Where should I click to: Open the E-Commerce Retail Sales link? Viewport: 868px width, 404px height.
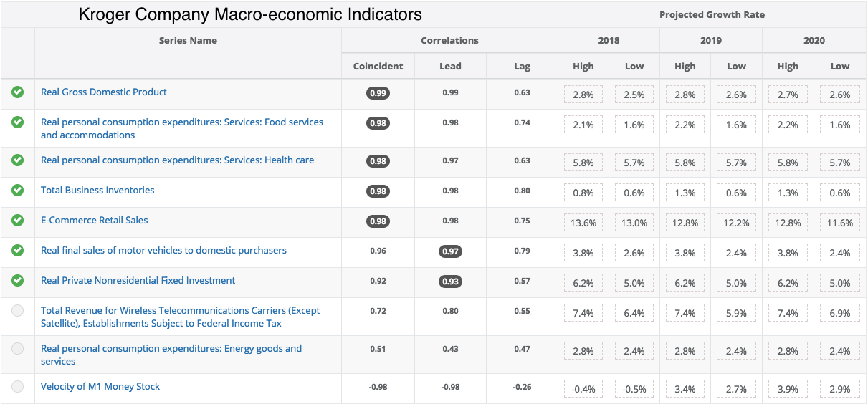click(95, 220)
